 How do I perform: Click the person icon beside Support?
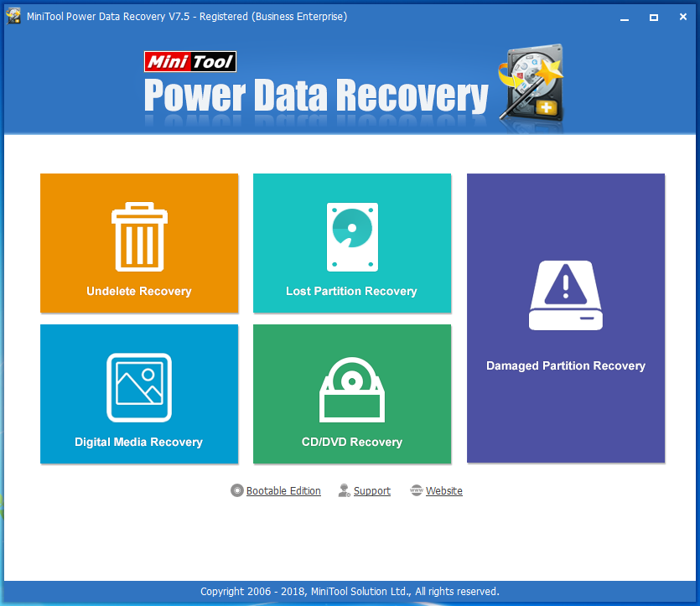pyautogui.click(x=344, y=490)
